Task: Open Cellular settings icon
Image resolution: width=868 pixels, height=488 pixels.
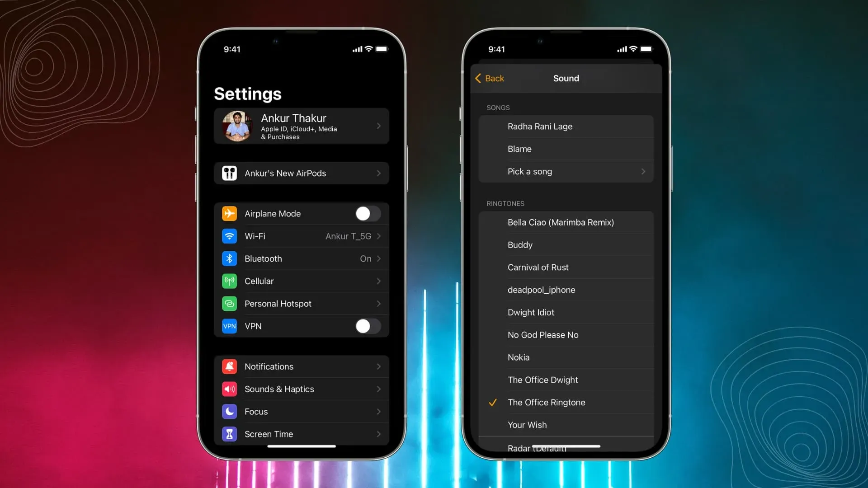Action: tap(229, 281)
